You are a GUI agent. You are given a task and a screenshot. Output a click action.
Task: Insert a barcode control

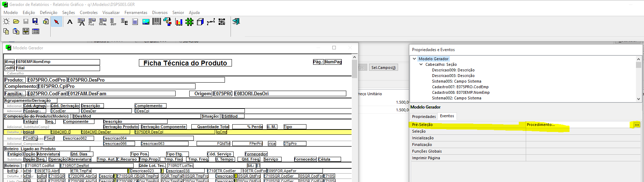[x=157, y=22]
